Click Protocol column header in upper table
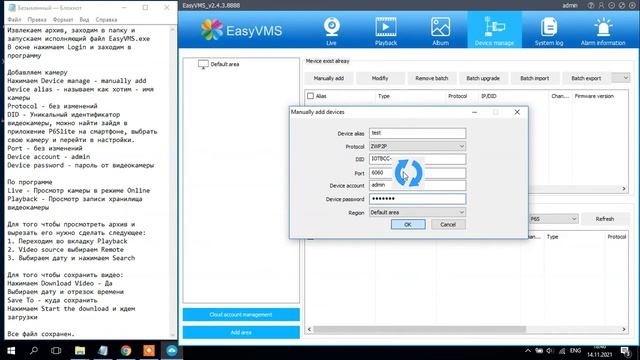This screenshot has width=640, height=360. point(457,96)
